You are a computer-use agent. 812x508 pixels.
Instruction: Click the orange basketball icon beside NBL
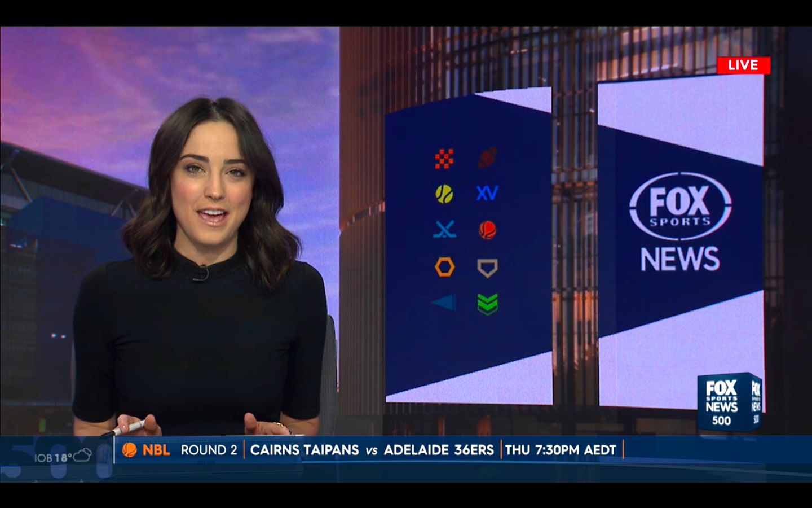(130, 450)
